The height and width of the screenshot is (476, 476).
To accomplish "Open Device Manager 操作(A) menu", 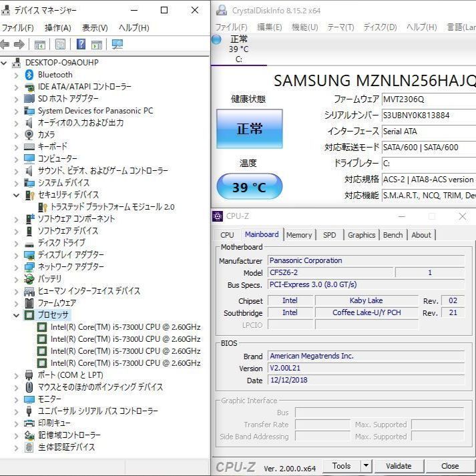I will click(x=57, y=28).
